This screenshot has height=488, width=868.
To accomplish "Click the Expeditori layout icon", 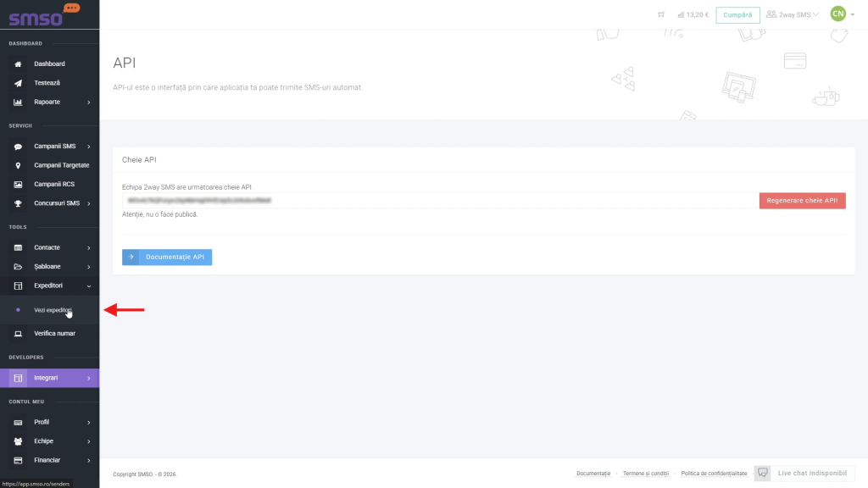I will (18, 286).
